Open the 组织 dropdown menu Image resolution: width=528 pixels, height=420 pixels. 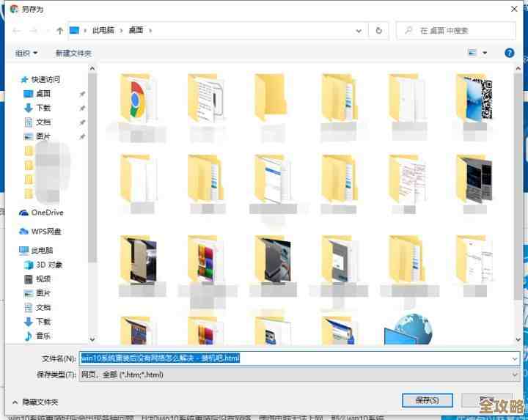coord(26,54)
